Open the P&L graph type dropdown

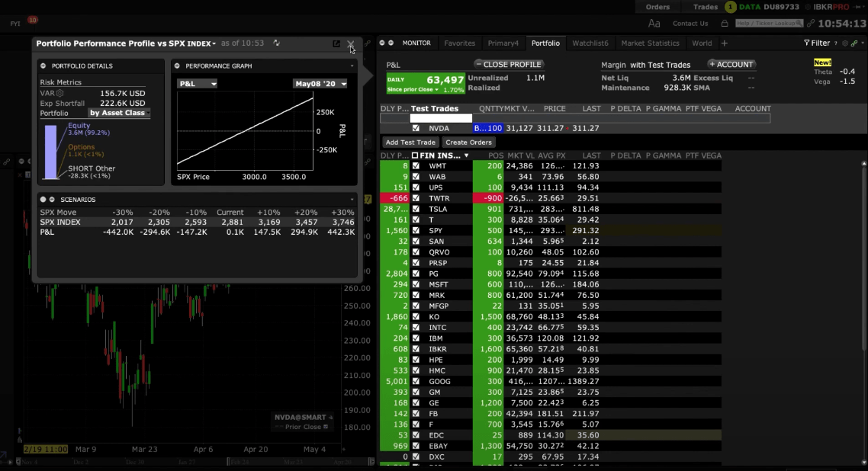tap(197, 84)
